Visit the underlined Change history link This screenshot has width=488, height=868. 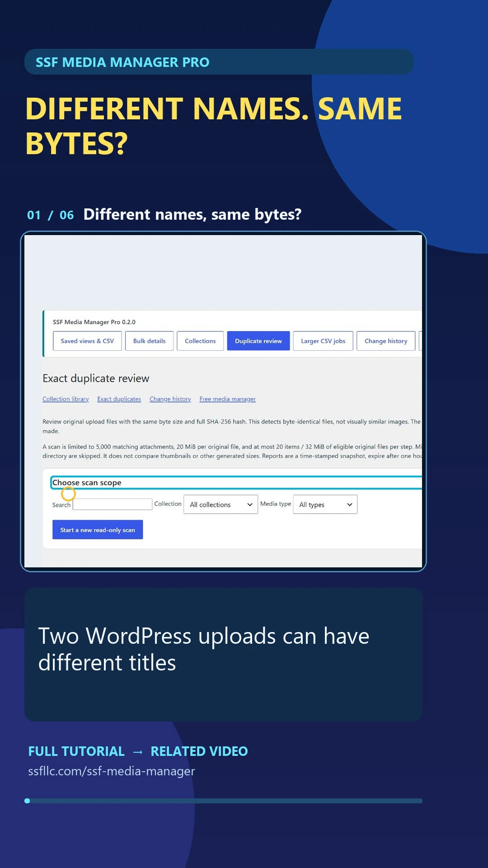[x=170, y=399]
